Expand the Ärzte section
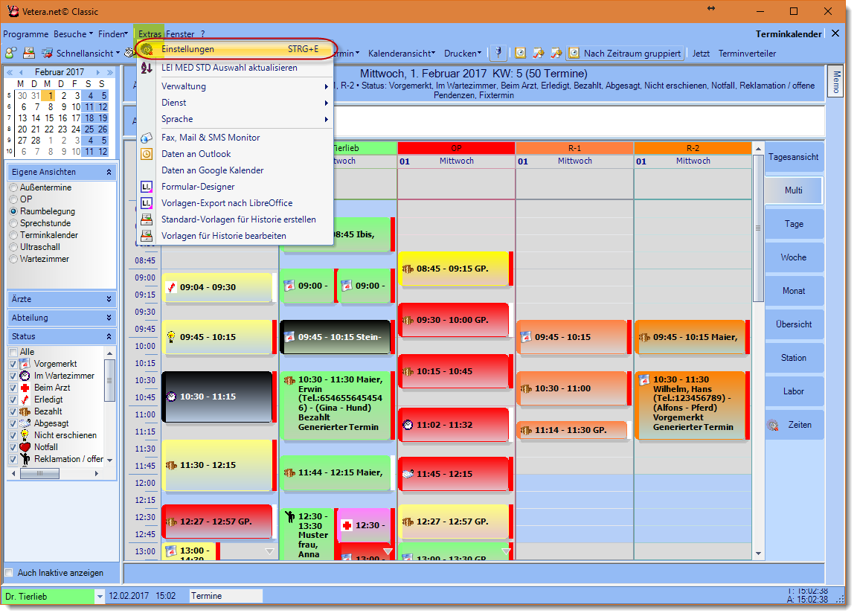Viewport: 857px width, 616px height. pyautogui.click(x=61, y=299)
